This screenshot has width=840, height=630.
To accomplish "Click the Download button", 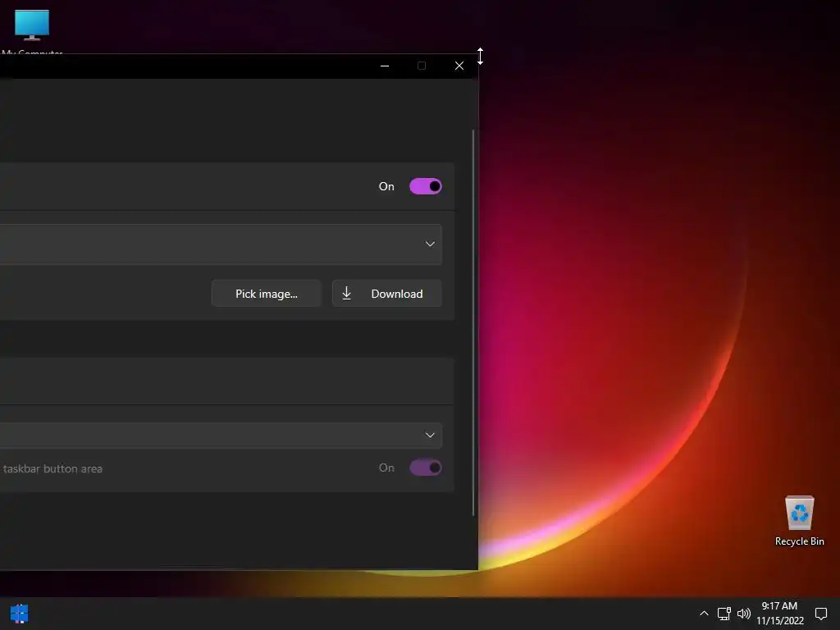I will 387,294.
